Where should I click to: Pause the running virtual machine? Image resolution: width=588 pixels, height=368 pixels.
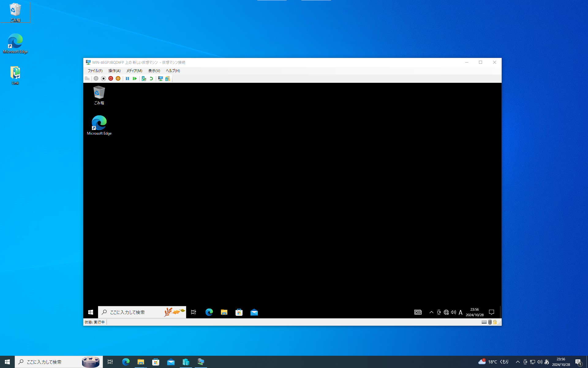(127, 79)
